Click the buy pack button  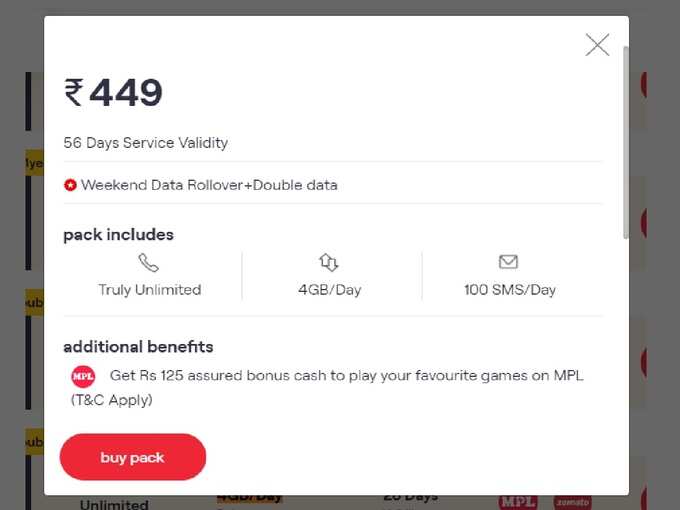coord(133,457)
